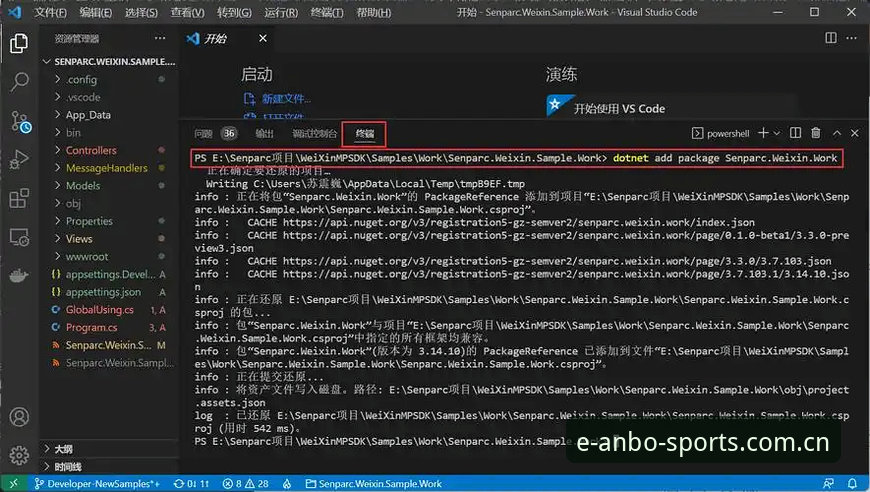
Task: Open the Extensions view
Action: tap(19, 199)
